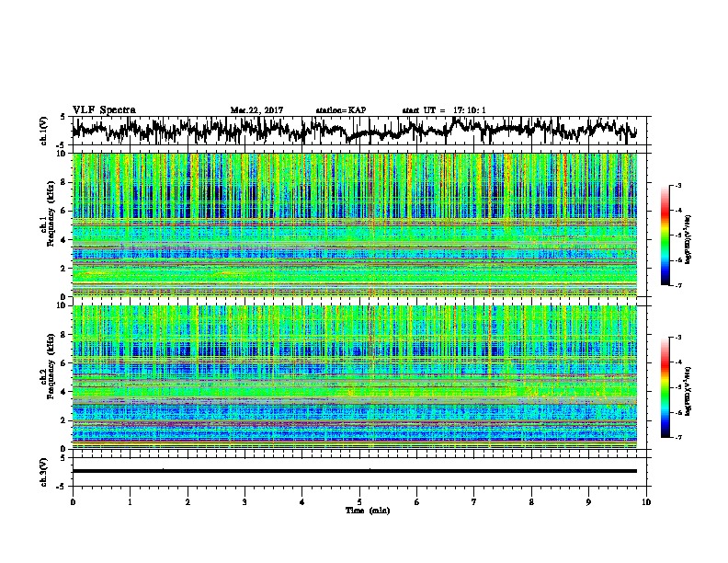Click time axis tick label "1"
The image size is (728, 563).
tap(130, 502)
